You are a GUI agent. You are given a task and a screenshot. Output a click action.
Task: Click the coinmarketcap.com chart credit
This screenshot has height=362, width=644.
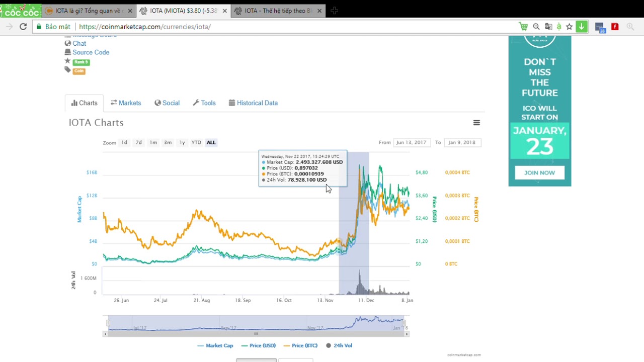(464, 355)
